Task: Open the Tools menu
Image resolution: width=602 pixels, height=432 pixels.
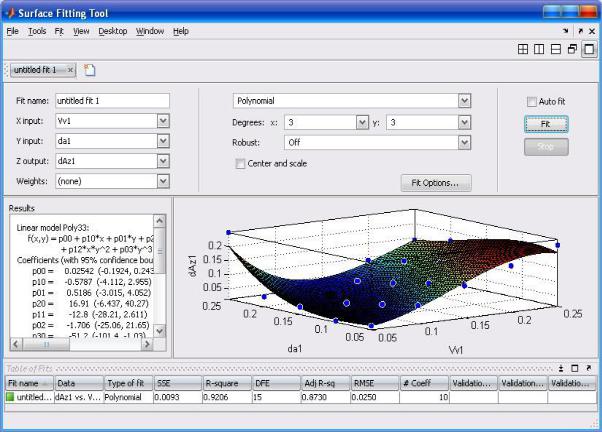Action: pos(37,31)
